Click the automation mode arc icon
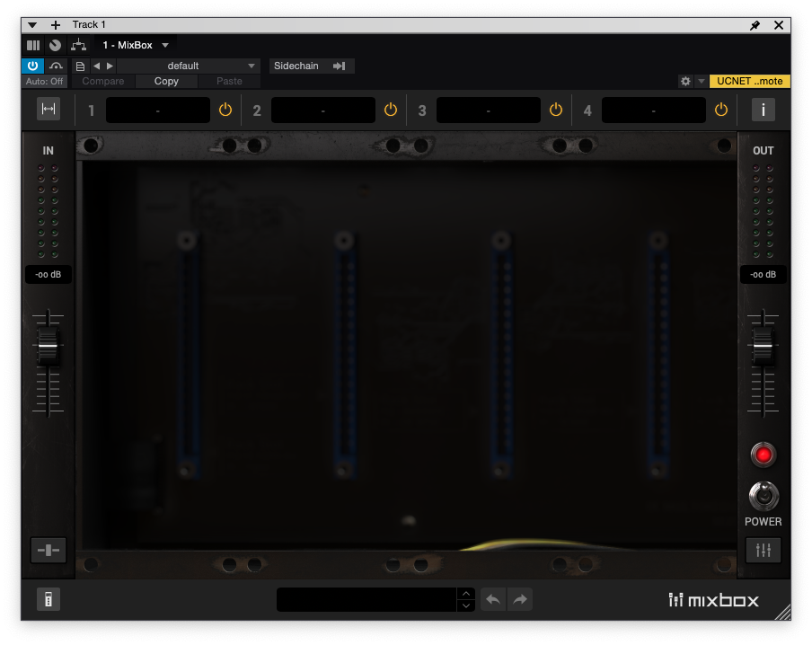 (56, 66)
